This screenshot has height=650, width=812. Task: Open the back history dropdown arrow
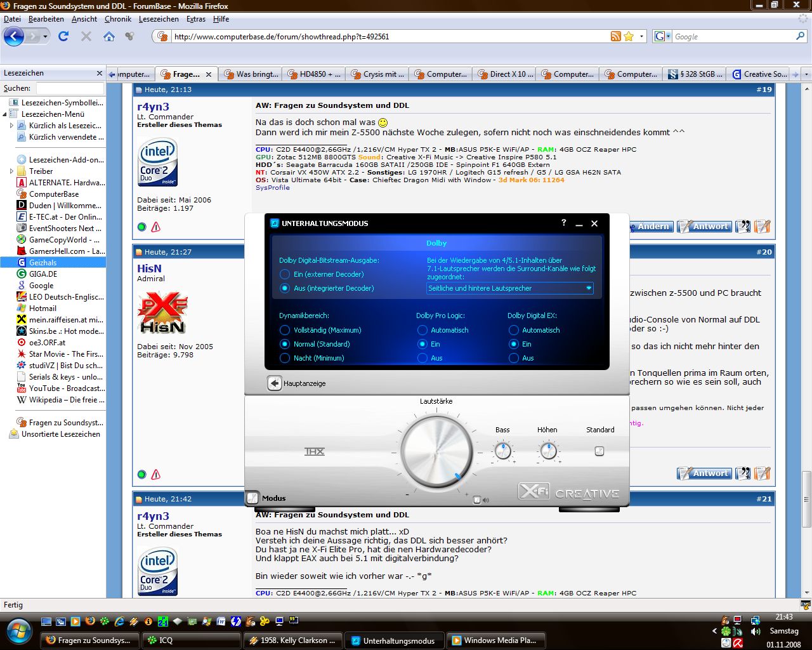[45, 36]
